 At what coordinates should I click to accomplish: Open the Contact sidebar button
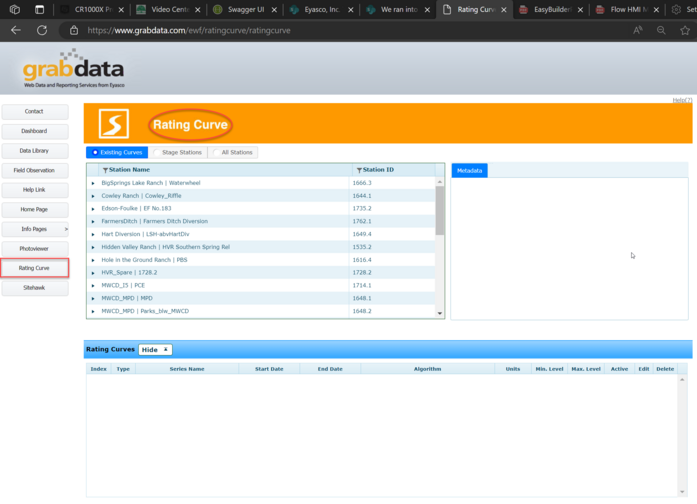(35, 112)
